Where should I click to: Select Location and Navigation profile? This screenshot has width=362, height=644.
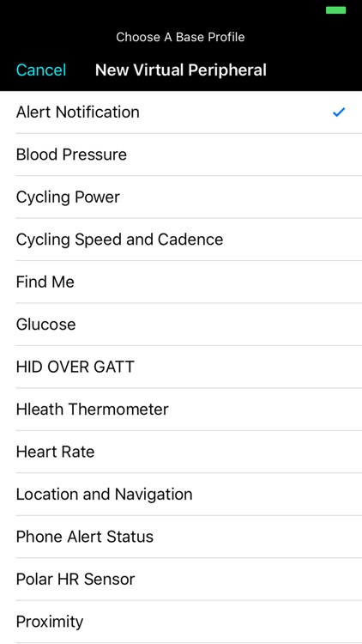coord(181,494)
